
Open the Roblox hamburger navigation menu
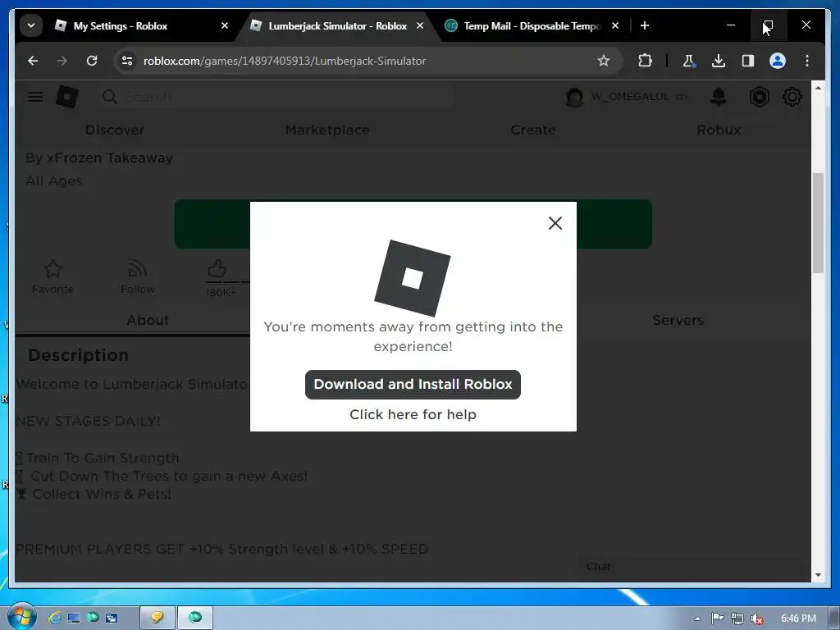pos(35,97)
